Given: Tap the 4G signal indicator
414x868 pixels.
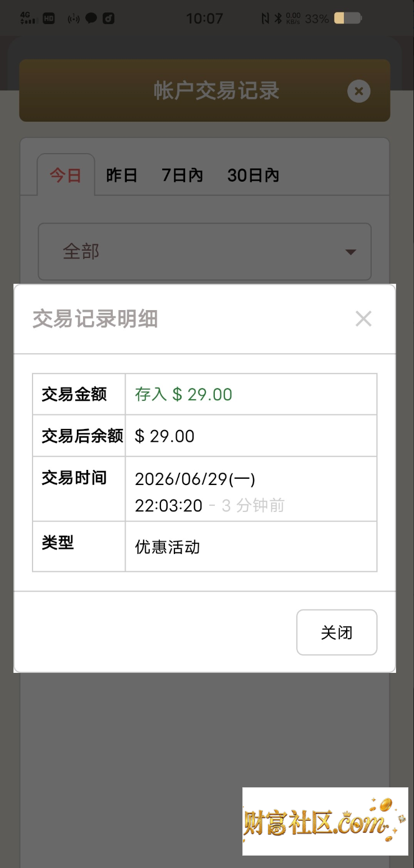Looking at the screenshot, I should (27, 18).
